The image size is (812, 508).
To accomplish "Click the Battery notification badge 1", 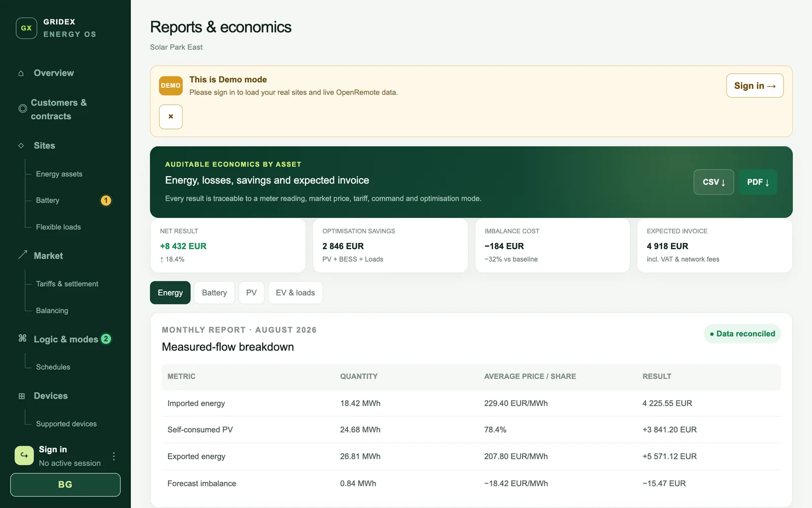I will pyautogui.click(x=106, y=201).
